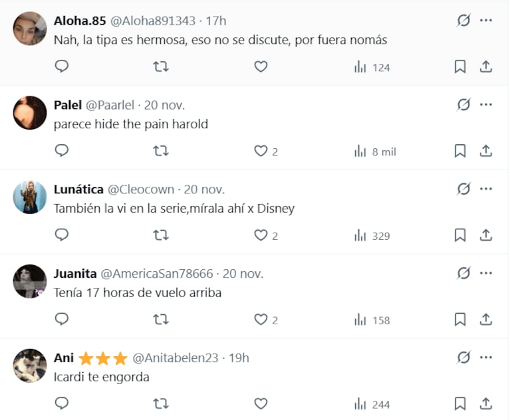Open the 17h timestamp on Aloha.85's tweet
The height and width of the screenshot is (420, 510).
tap(217, 21)
